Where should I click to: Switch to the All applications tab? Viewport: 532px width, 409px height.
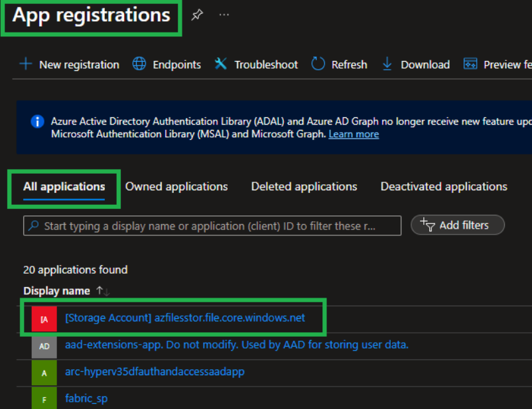(64, 186)
